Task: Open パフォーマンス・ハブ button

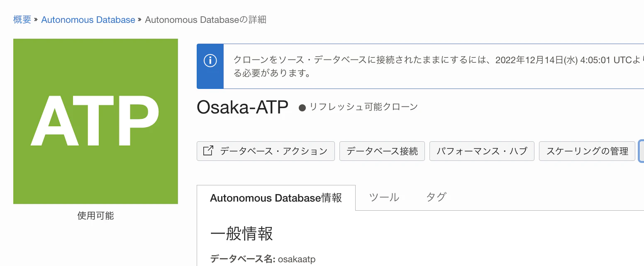Action: 482,151
